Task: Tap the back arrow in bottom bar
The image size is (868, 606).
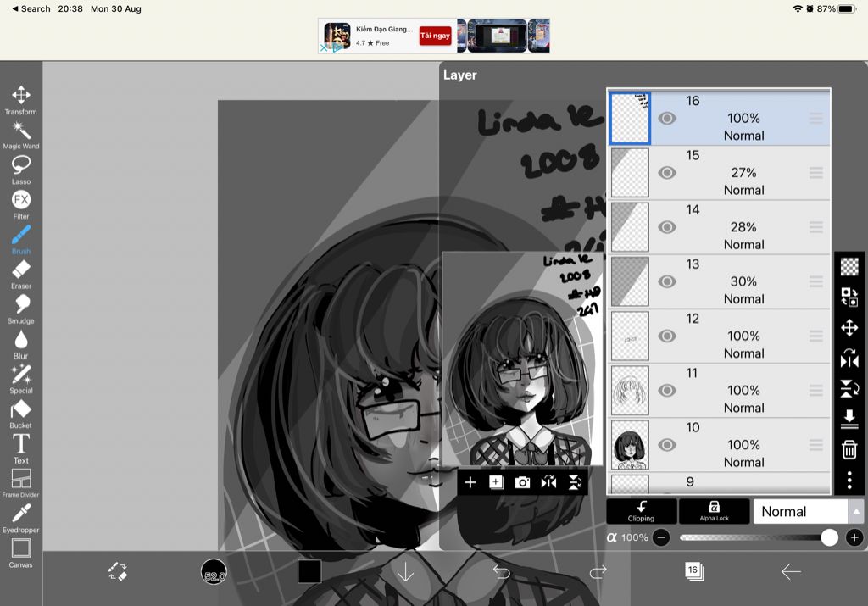Action: [791, 572]
